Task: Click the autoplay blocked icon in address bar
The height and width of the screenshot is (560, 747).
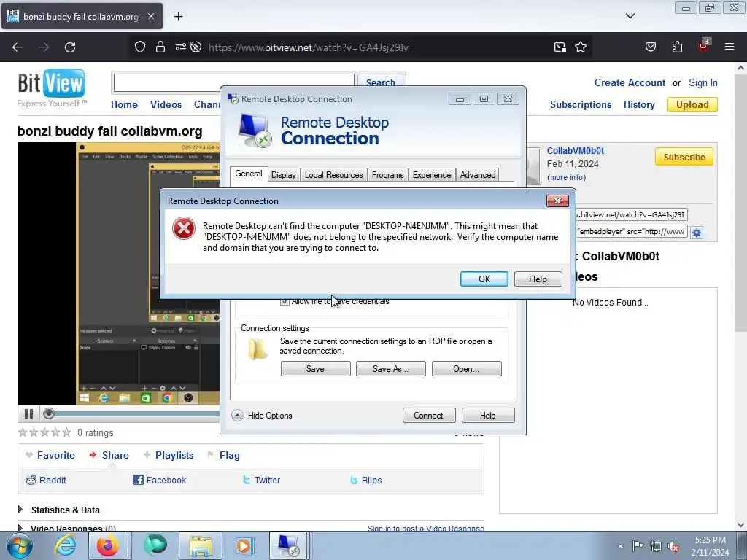Action: [x=196, y=47]
